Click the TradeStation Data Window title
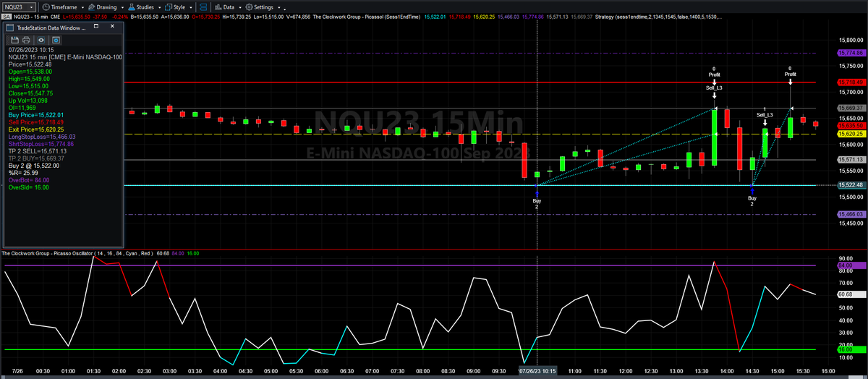Image resolution: width=868 pixels, height=379 pixels. pyautogui.click(x=51, y=27)
